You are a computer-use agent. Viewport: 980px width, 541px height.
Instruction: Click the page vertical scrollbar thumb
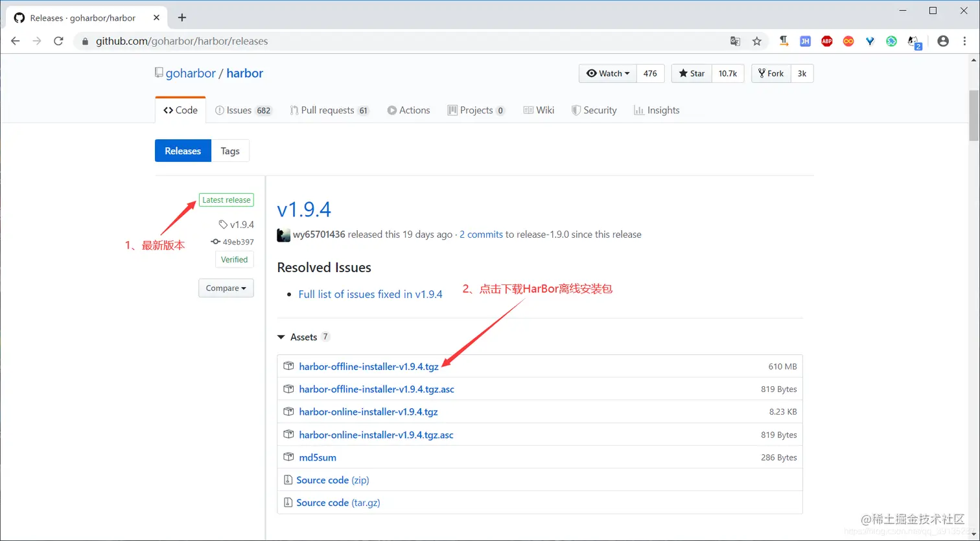[974, 115]
